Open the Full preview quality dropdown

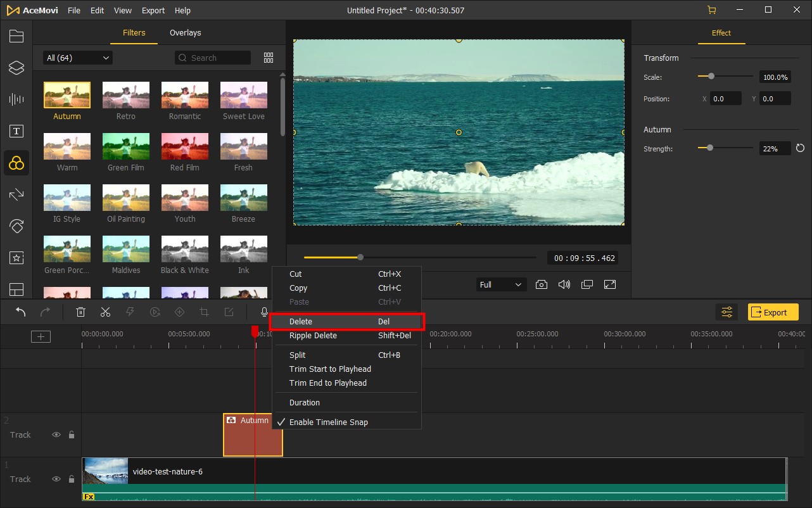[x=500, y=284]
